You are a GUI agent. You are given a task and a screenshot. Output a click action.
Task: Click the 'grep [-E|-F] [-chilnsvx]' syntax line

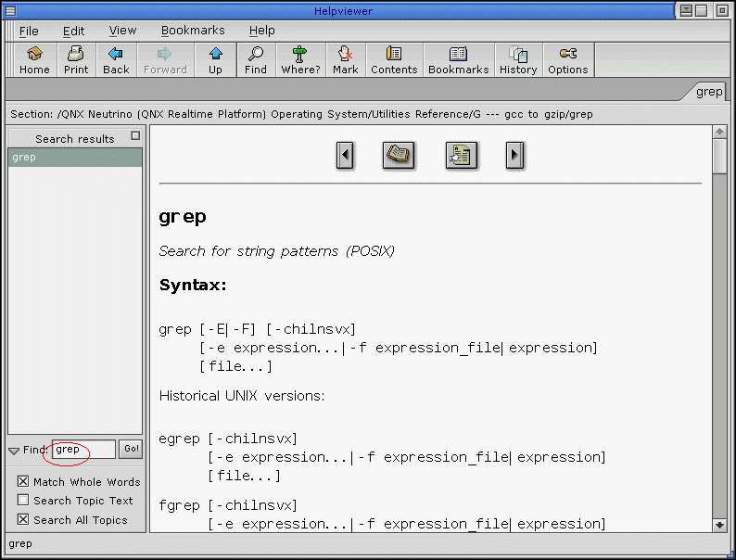pyautogui.click(x=257, y=329)
